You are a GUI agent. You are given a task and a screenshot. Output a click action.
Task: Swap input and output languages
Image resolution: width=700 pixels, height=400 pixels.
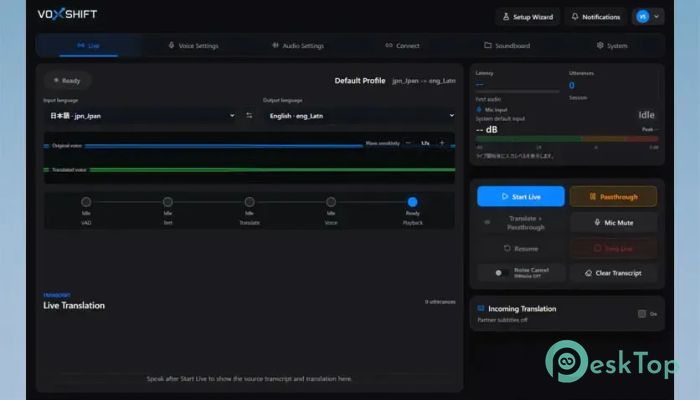tap(249, 116)
